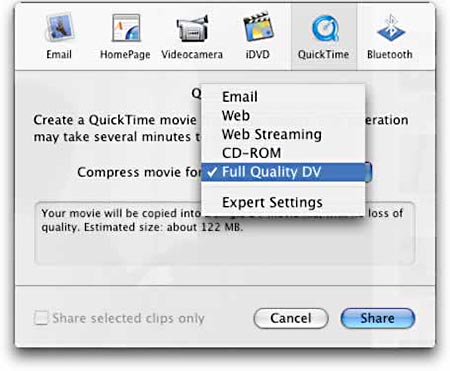Choose the Videocamera export icon
This screenshot has width=450, height=371.
pyautogui.click(x=192, y=29)
